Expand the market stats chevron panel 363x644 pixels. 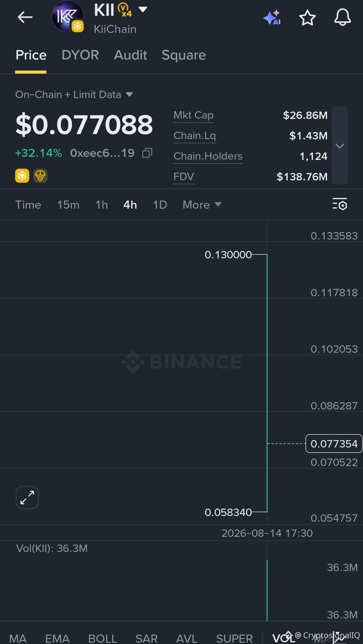pos(340,146)
